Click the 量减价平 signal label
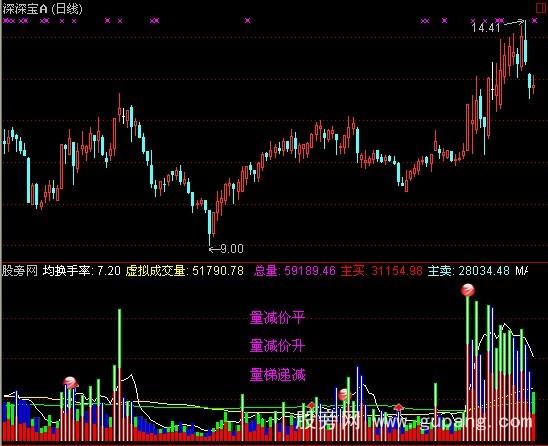The image size is (548, 446). (277, 317)
